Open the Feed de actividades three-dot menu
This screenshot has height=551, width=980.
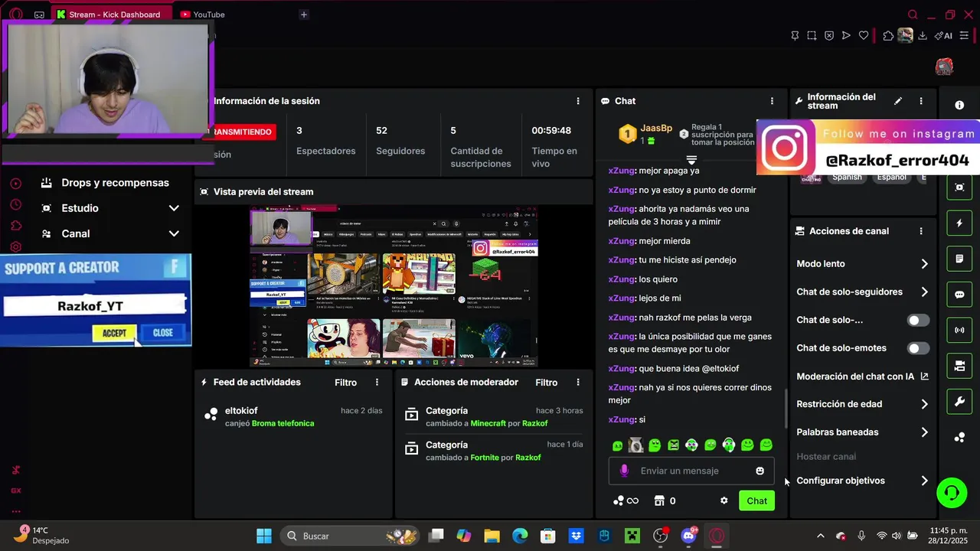377,382
